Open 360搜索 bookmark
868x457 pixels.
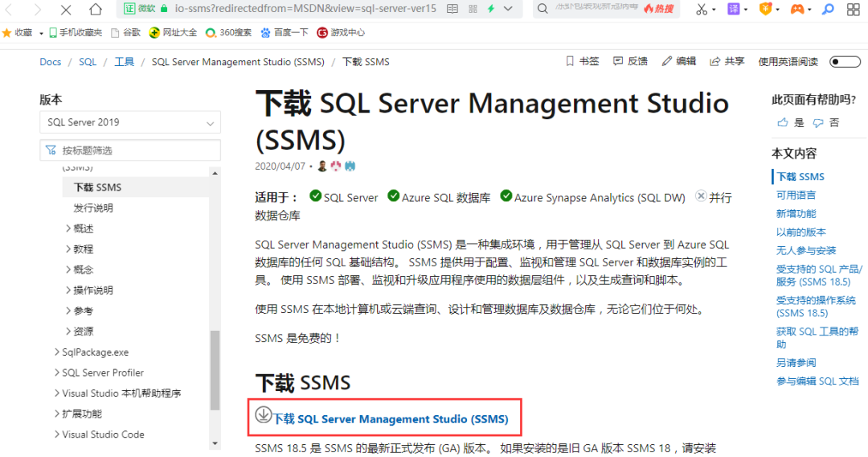(x=228, y=33)
